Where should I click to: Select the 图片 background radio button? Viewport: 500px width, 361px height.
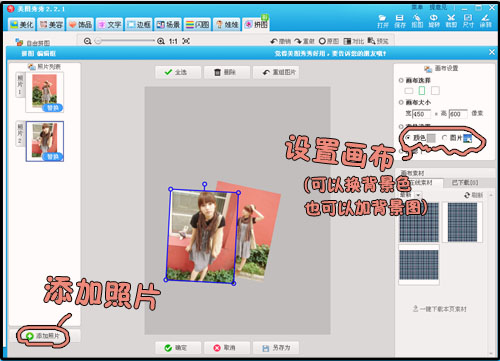tap(444, 137)
